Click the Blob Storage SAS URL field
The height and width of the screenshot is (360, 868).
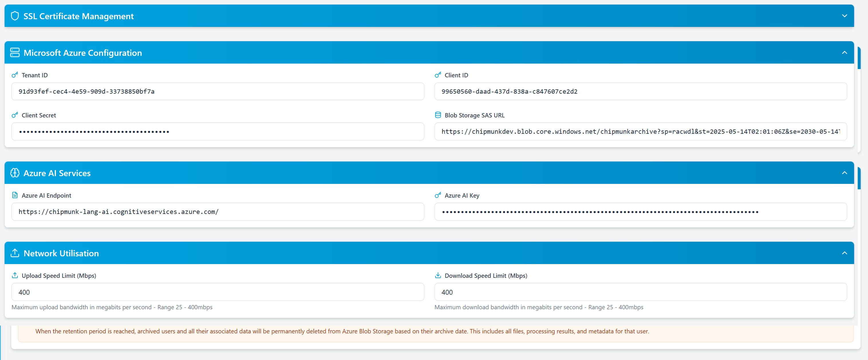(640, 131)
